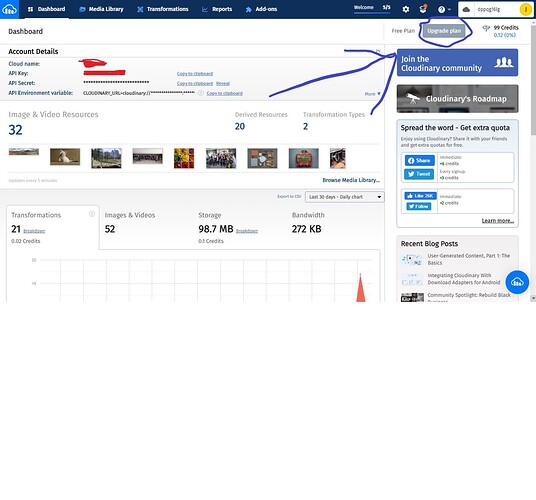
Task: Open the notifications icon with red badge
Action: click(423, 9)
